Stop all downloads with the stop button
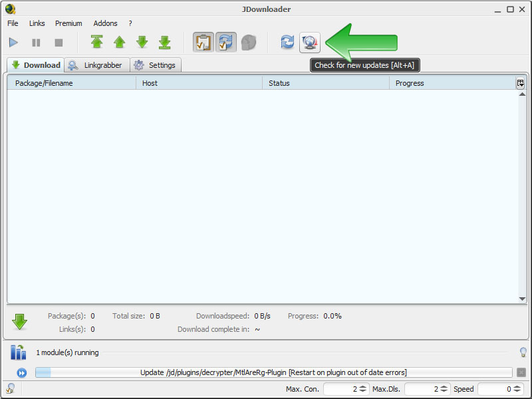This screenshot has height=399, width=532. tap(59, 43)
